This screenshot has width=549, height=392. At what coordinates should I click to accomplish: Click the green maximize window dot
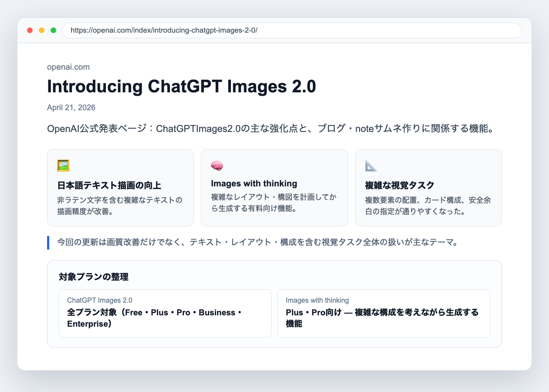tap(54, 30)
